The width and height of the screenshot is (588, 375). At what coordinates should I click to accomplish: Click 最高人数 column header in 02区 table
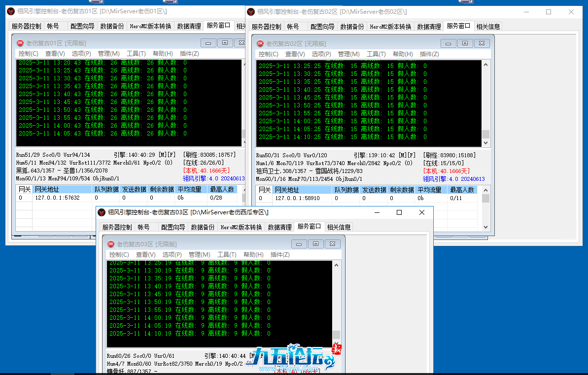click(462, 190)
